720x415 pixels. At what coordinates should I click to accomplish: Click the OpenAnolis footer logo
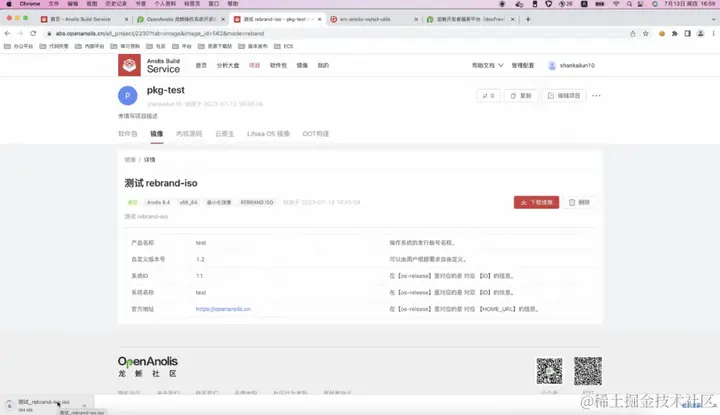(147, 367)
